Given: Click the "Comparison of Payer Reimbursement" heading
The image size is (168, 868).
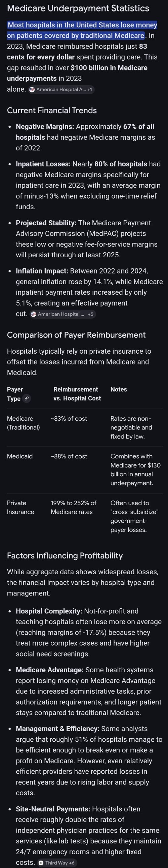Looking at the screenshot, I should [x=76, y=335].
